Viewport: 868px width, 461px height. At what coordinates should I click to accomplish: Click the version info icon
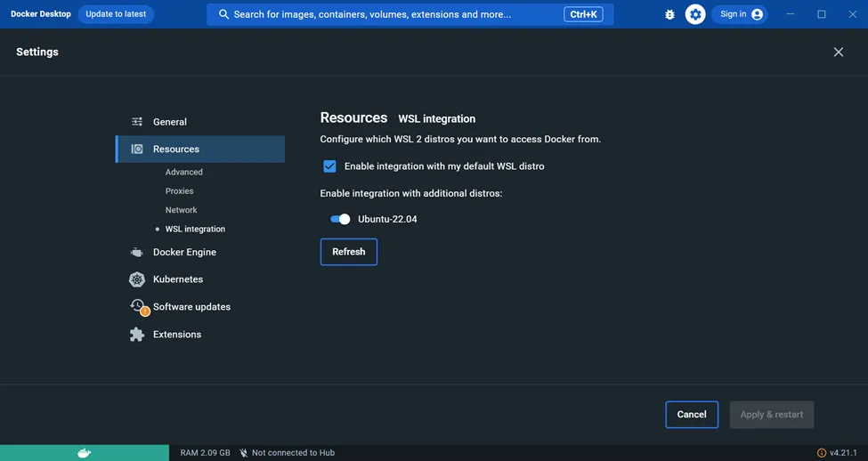click(822, 453)
